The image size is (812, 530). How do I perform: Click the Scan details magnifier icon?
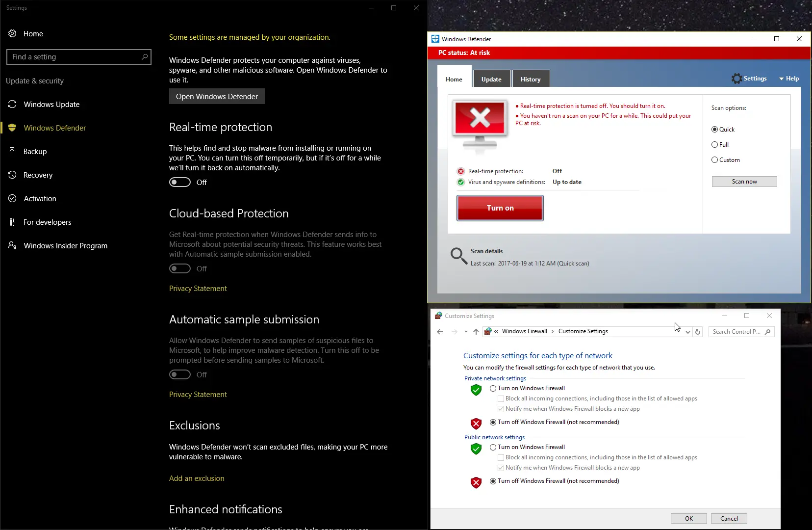click(458, 256)
